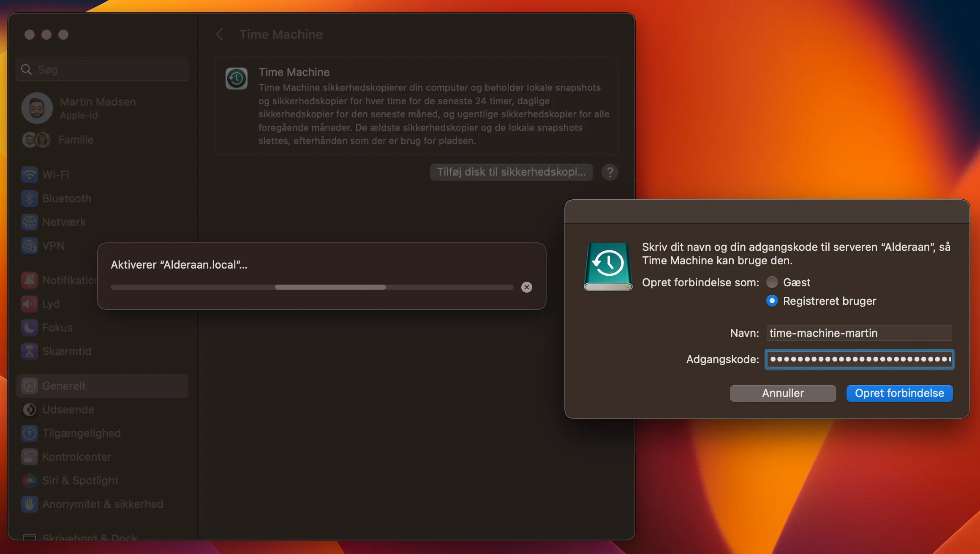
Task: Open Bluetooth settings from sidebar icon
Action: [x=30, y=198]
